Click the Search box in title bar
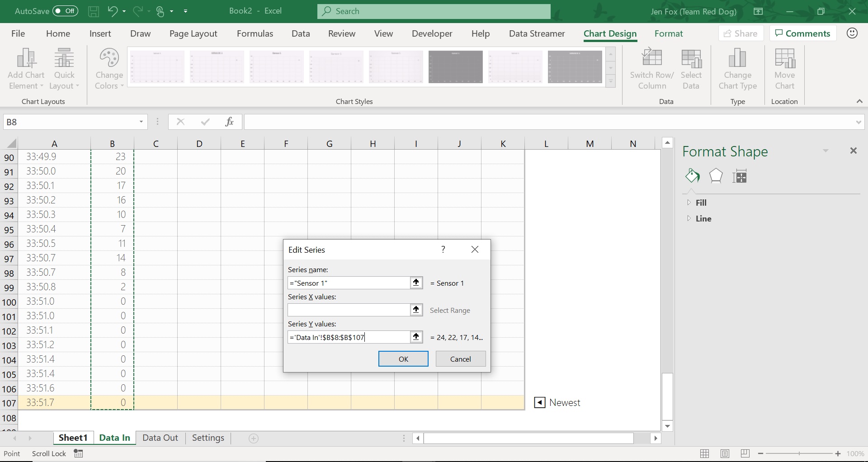This screenshot has width=868, height=462. 434,11
